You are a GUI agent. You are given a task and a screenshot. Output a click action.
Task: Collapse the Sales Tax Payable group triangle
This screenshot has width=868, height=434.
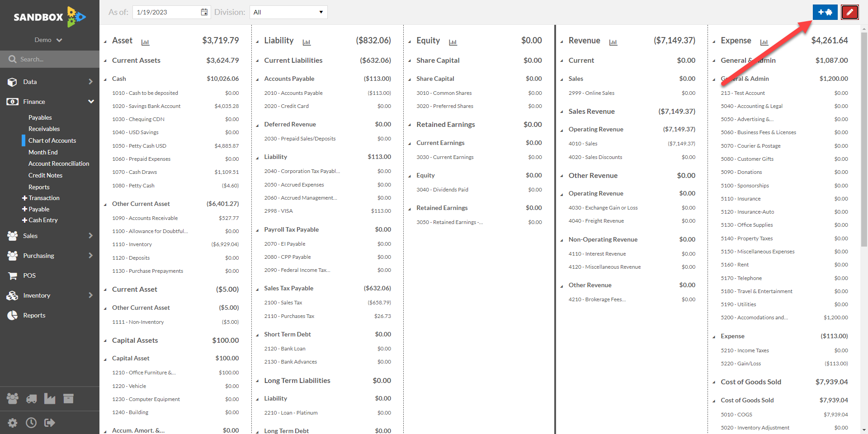click(x=258, y=289)
